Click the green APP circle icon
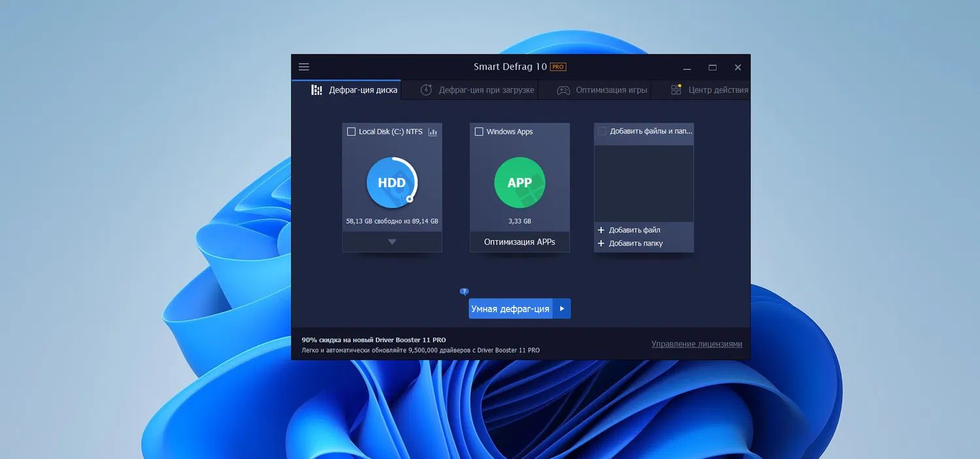The height and width of the screenshot is (459, 980). [x=519, y=183]
